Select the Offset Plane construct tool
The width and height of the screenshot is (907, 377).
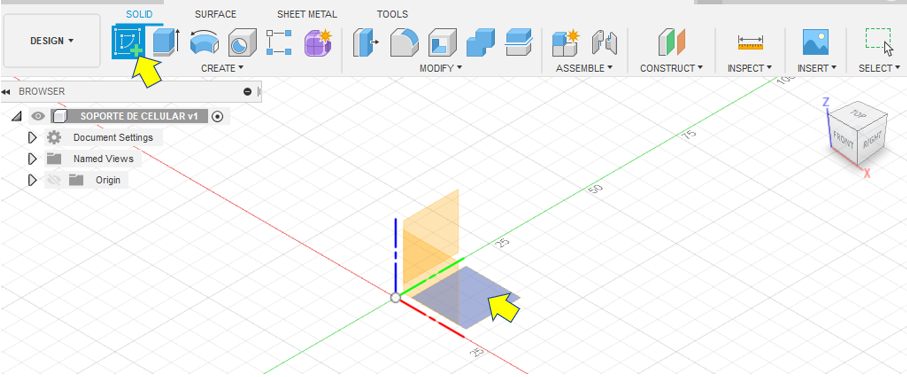671,43
